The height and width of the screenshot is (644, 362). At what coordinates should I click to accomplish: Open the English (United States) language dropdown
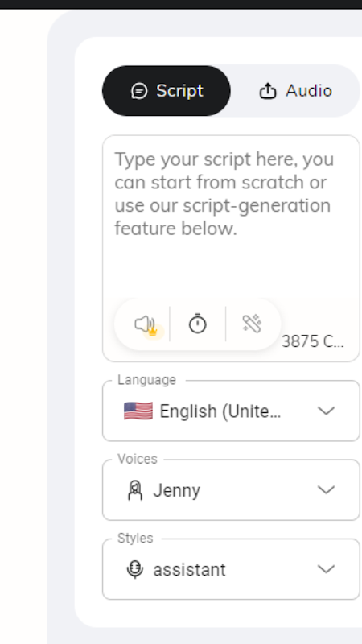(231, 411)
